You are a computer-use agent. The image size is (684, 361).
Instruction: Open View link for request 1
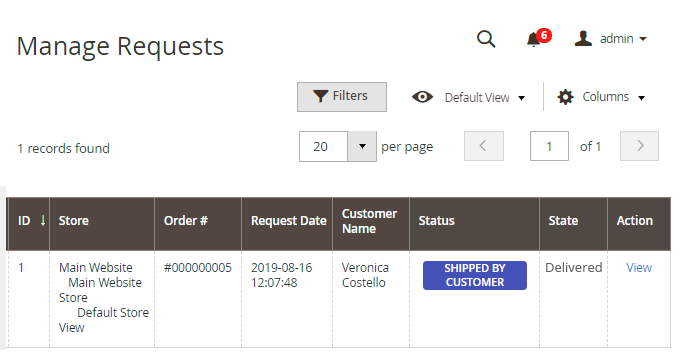639,268
